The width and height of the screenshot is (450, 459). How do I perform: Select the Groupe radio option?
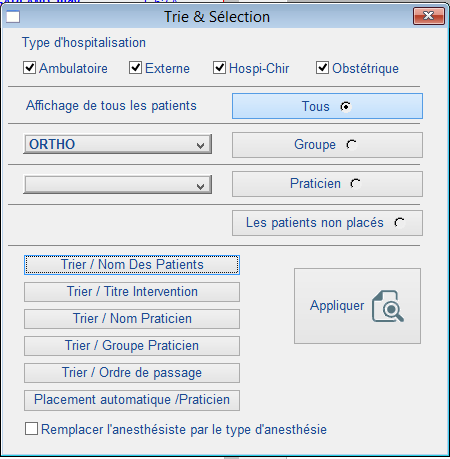(327, 145)
